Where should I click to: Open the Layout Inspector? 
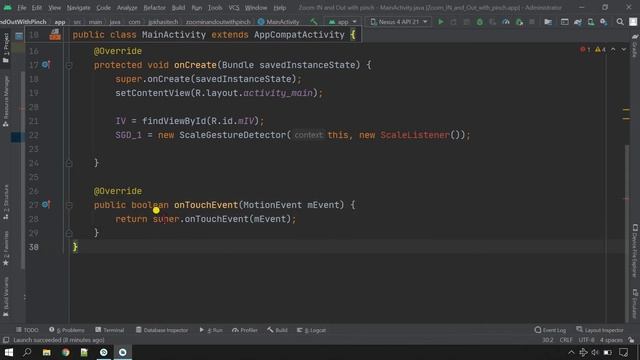pyautogui.click(x=600, y=330)
